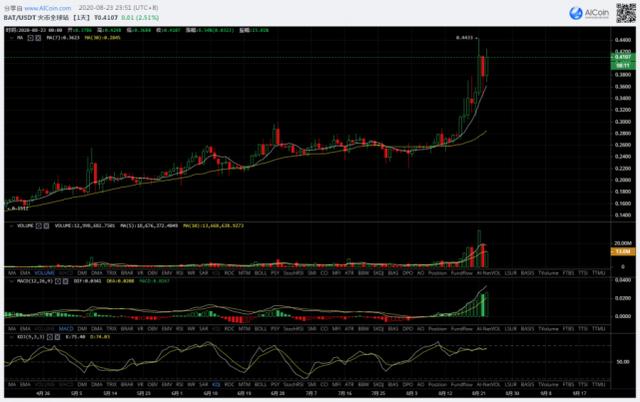Screen dimensions: 640x402
Task: Click the green 0.4107 current price tag
Action: (623, 57)
